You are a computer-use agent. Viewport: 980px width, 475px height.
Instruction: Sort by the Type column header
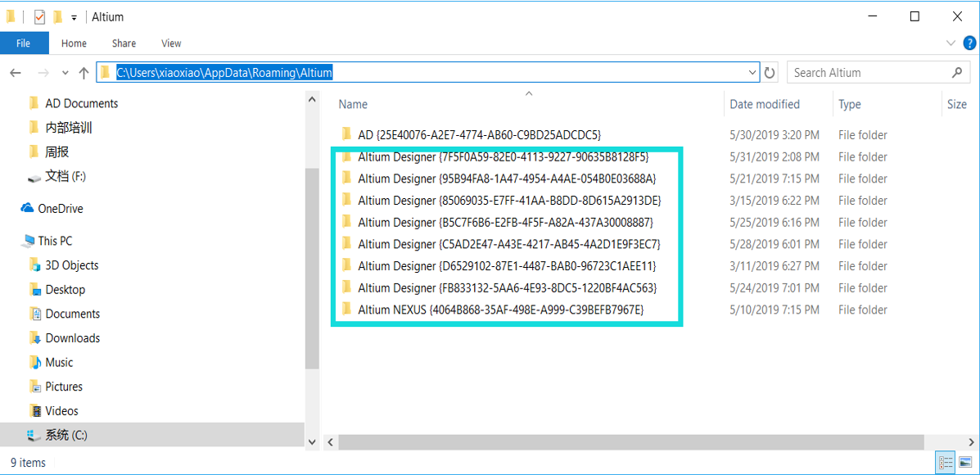click(x=849, y=104)
